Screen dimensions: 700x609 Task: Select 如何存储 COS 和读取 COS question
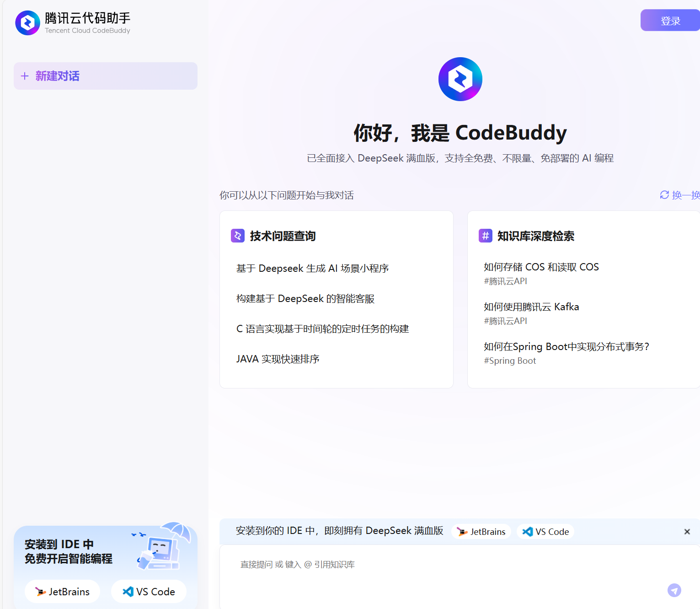tap(541, 267)
